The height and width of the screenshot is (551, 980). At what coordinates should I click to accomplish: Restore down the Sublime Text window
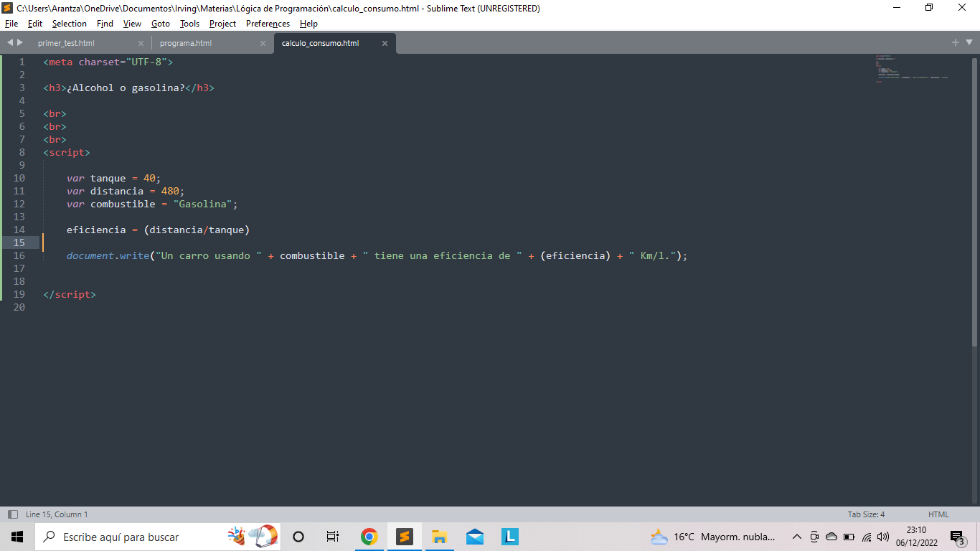point(930,8)
